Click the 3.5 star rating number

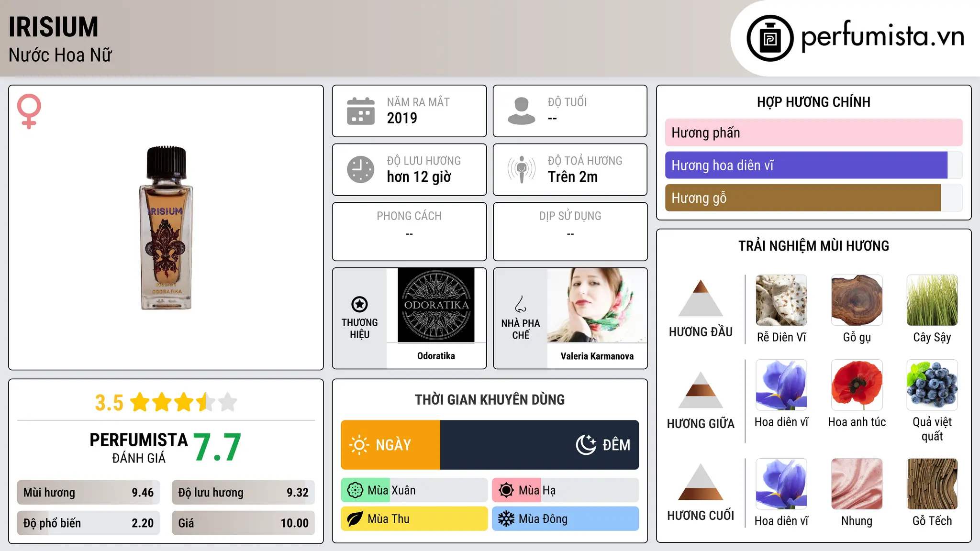109,403
